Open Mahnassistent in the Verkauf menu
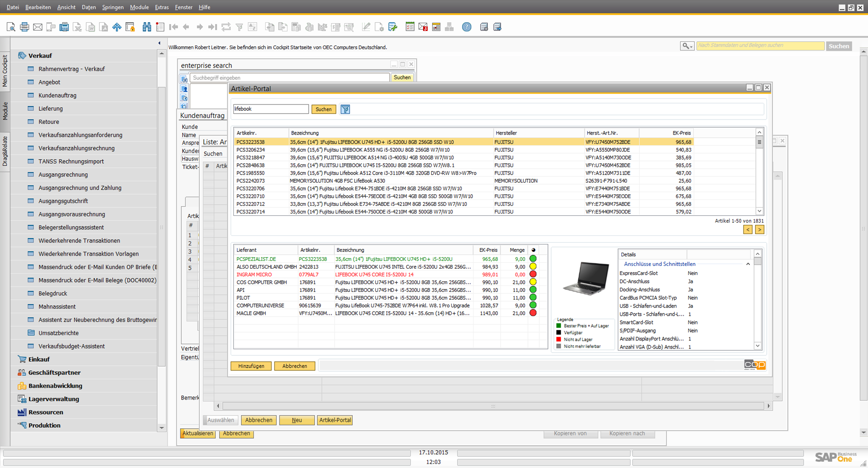Screen dimensions: 868x468 pyautogui.click(x=57, y=307)
